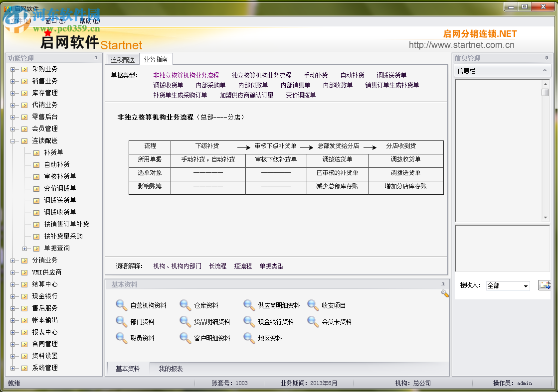Click the magnifier icon beside 供应商明细资料
This screenshot has width=558, height=392.
(249, 305)
